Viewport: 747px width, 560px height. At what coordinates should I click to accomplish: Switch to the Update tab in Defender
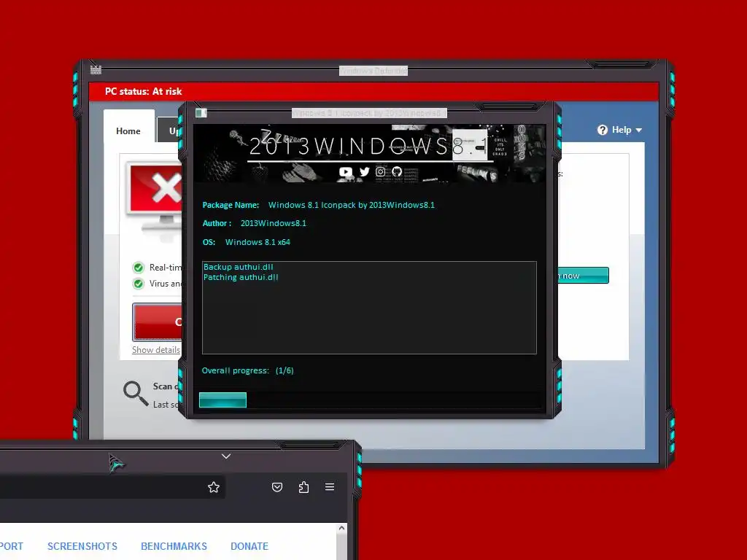point(169,130)
